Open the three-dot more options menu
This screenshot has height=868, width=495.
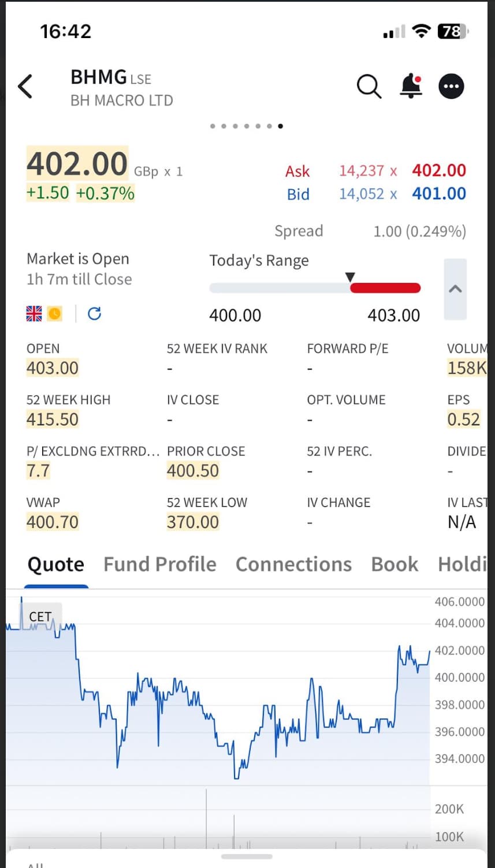[x=452, y=87]
